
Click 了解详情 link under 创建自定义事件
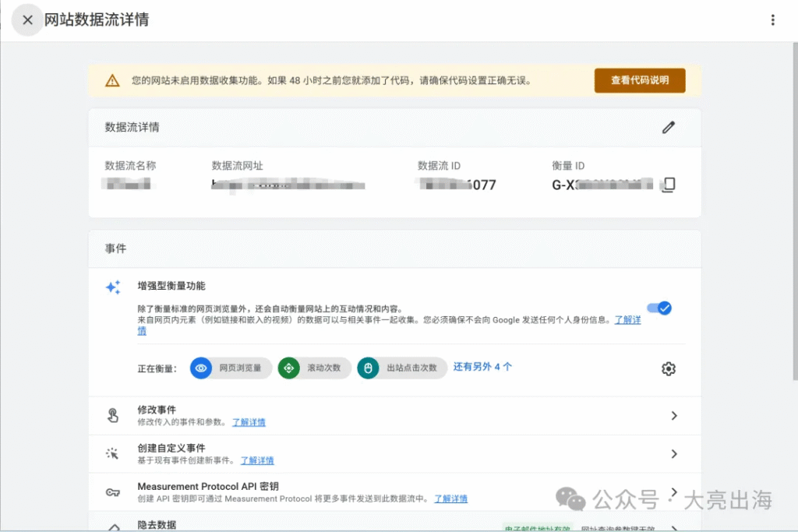257,460
